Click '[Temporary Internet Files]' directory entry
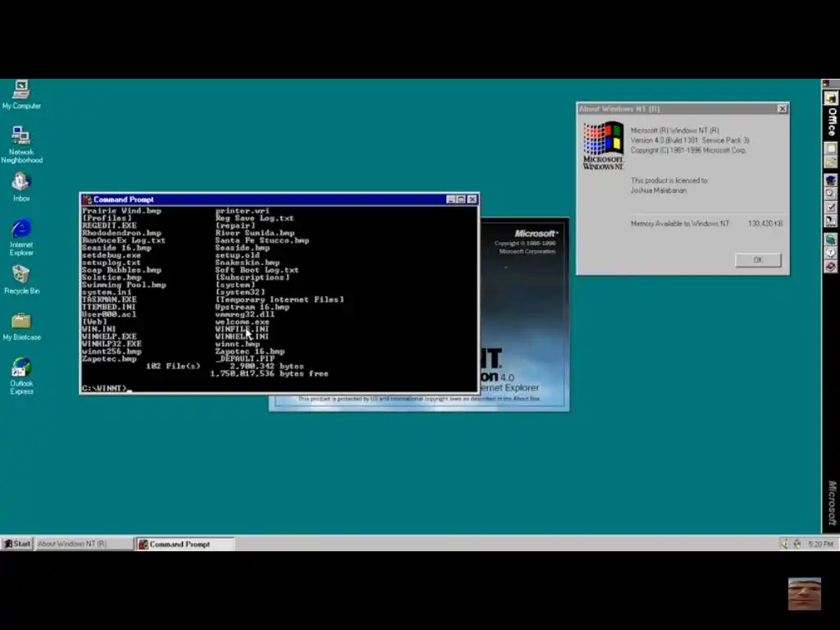Screen dimensions: 840x630 280,299
